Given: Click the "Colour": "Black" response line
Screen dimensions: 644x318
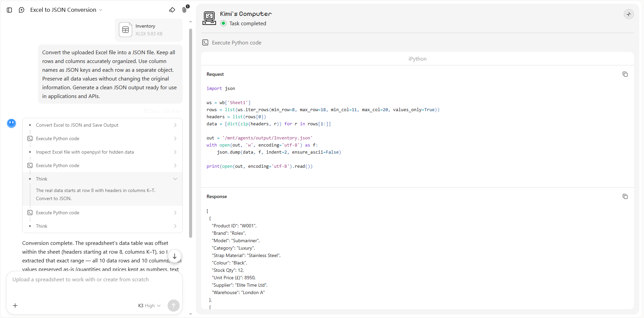Looking at the screenshot, I should point(229,263).
